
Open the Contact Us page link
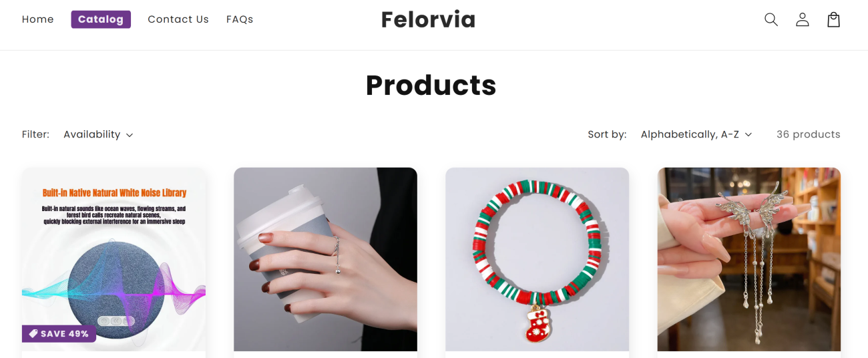[178, 19]
